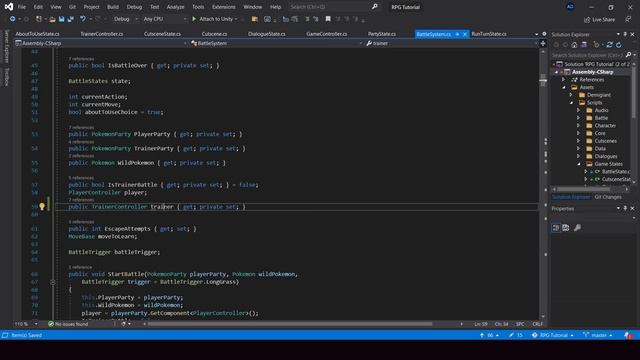
Task: Collapse the StartBattle method outline
Action: point(53,282)
